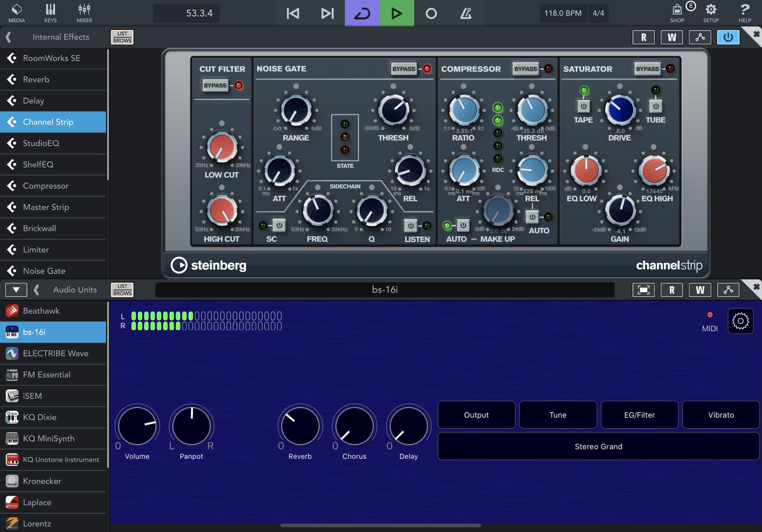The height and width of the screenshot is (532, 762).
Task: Open the Shop
Action: coord(677,13)
